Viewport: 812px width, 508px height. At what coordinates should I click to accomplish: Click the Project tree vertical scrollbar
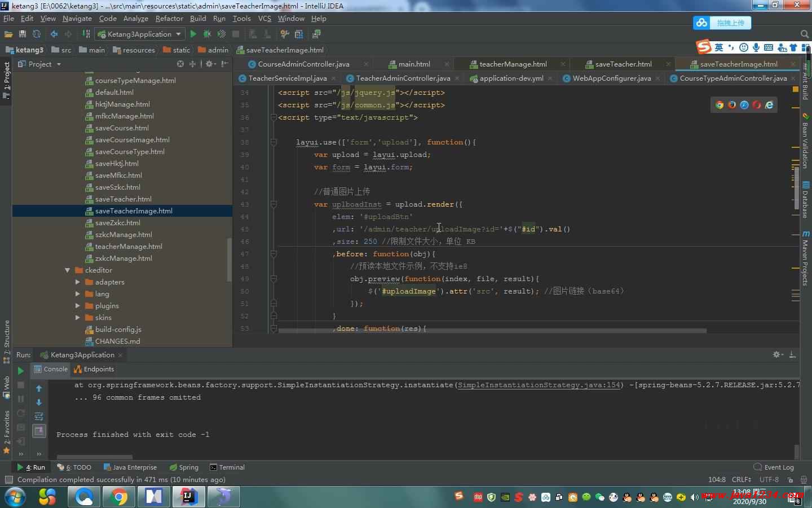[230, 260]
